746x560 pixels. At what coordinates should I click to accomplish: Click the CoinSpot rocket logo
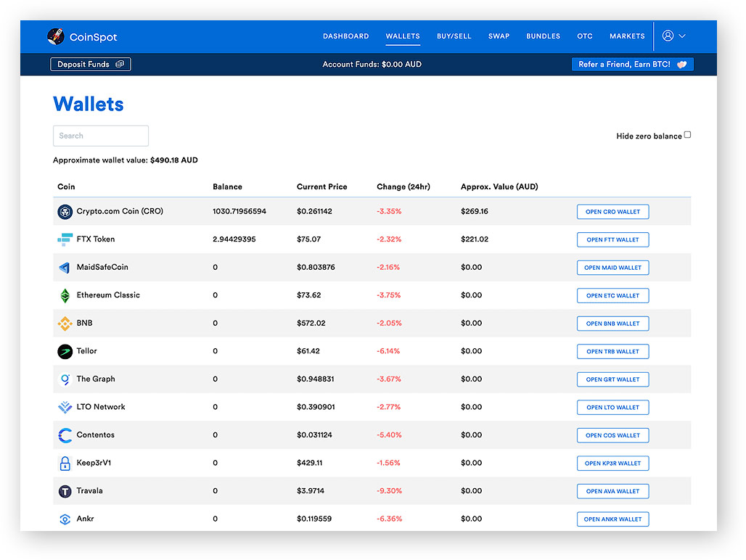click(56, 36)
